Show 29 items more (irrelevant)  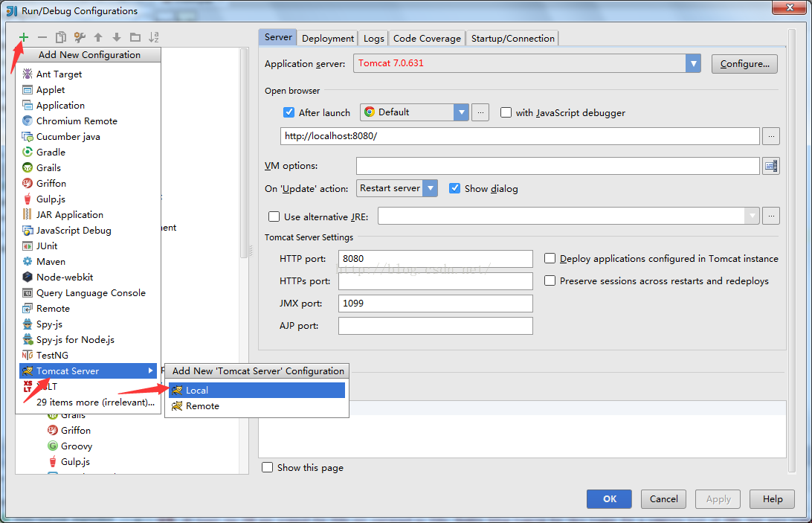[x=95, y=402]
